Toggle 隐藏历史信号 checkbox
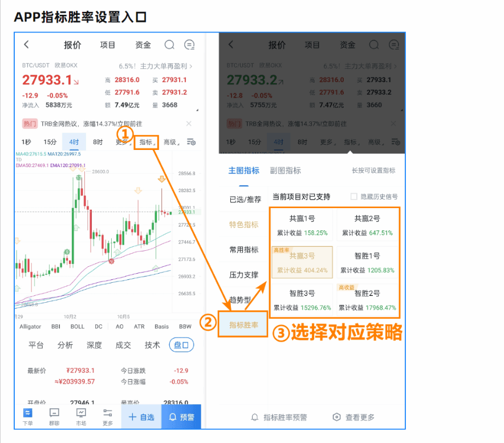 point(353,197)
